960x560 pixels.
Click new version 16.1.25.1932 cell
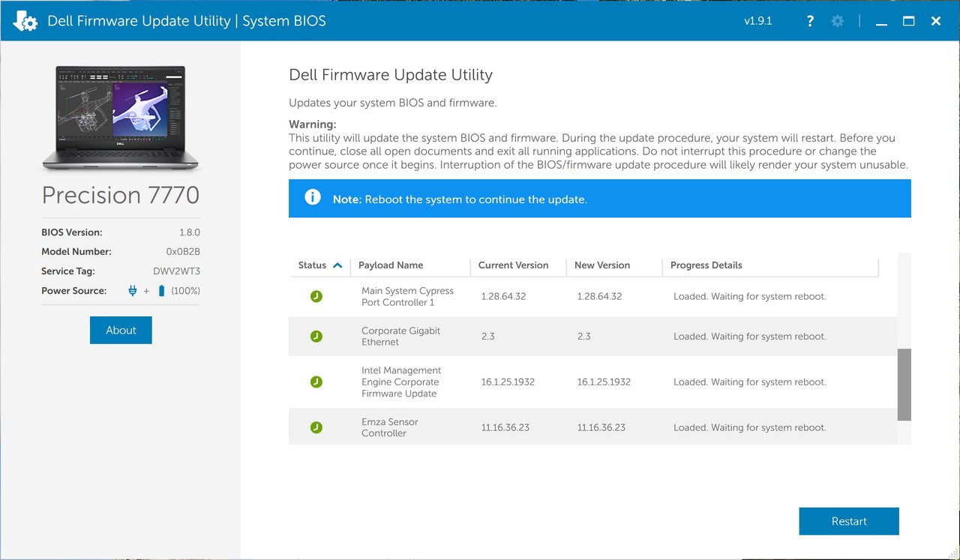click(x=604, y=382)
